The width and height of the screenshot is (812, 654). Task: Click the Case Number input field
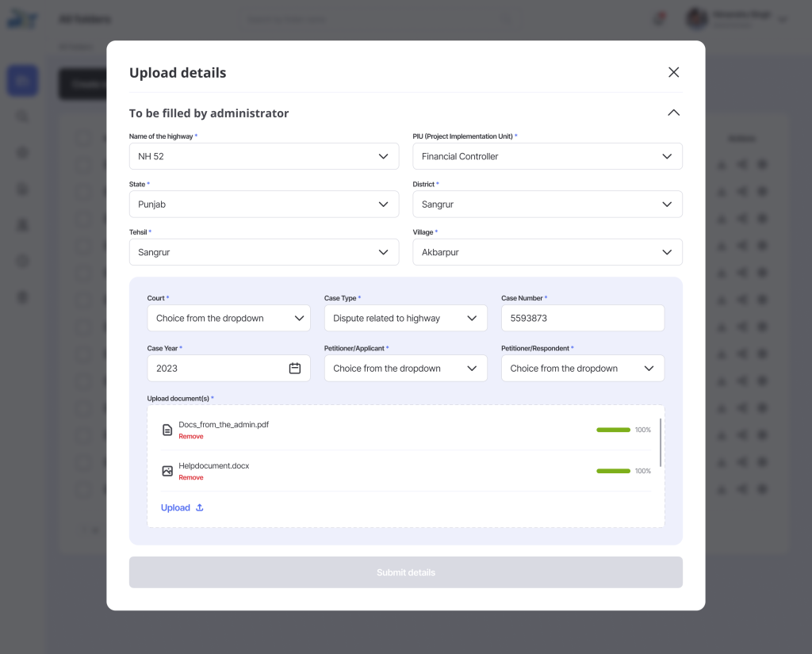(582, 318)
